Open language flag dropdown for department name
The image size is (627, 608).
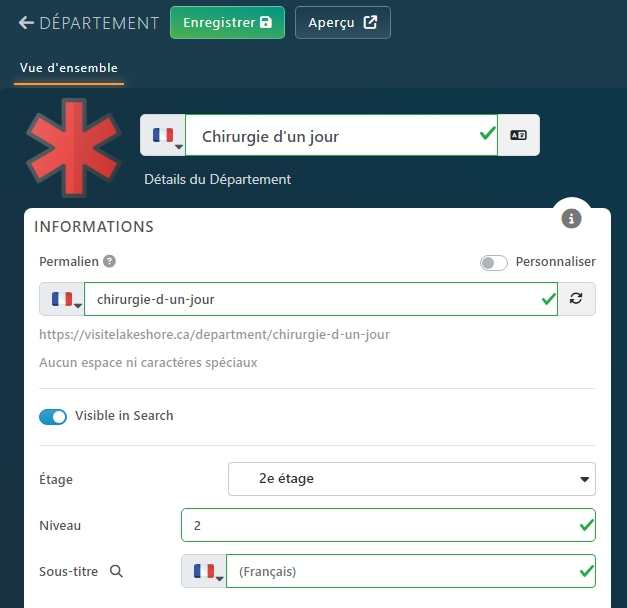coord(163,136)
